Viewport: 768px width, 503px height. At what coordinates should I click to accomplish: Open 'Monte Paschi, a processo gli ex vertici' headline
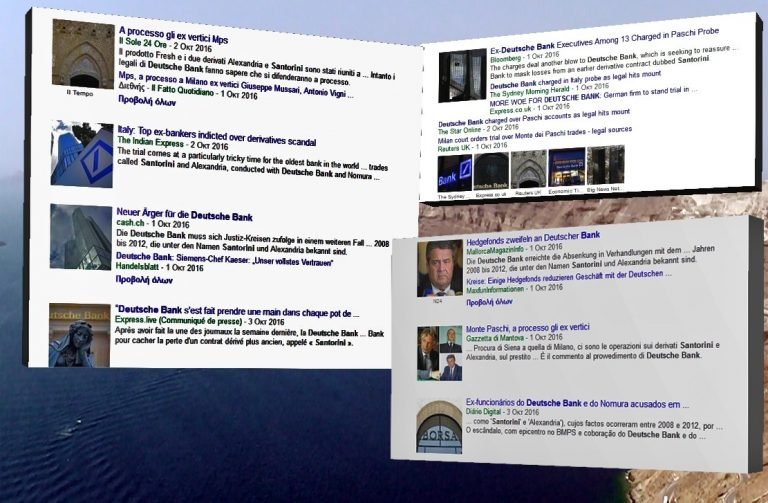tap(528, 328)
